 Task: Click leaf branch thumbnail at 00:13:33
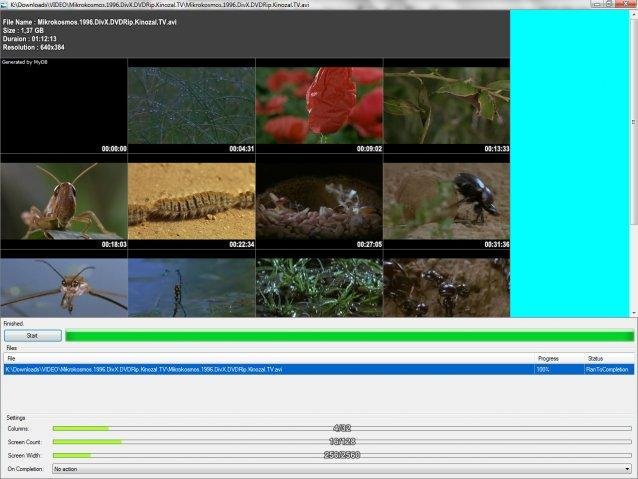click(x=447, y=106)
